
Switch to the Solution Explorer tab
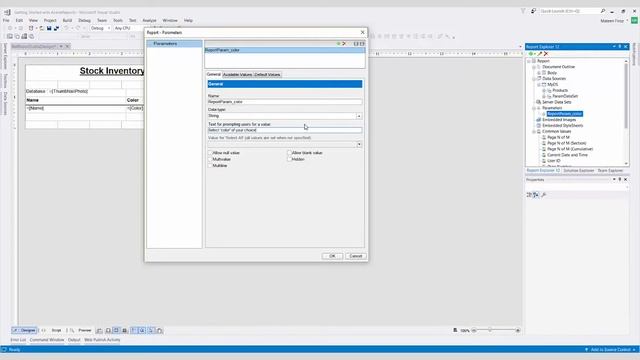[578, 171]
